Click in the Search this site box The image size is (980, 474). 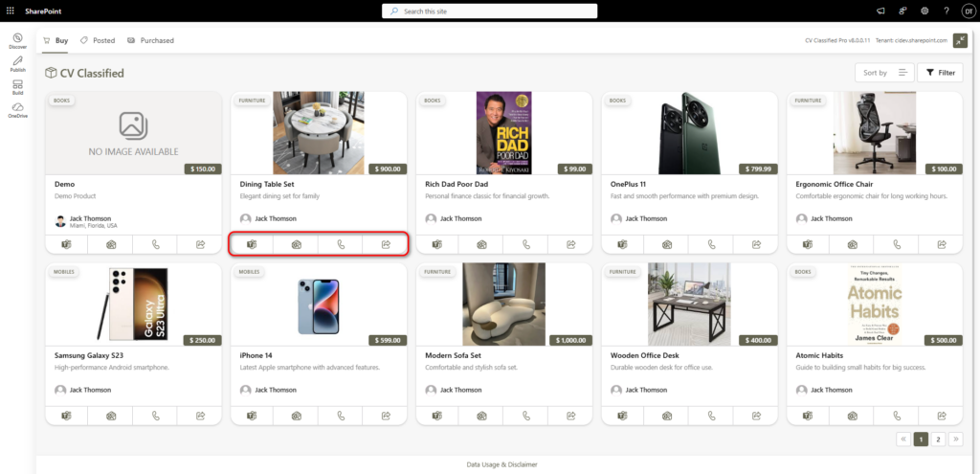489,11
